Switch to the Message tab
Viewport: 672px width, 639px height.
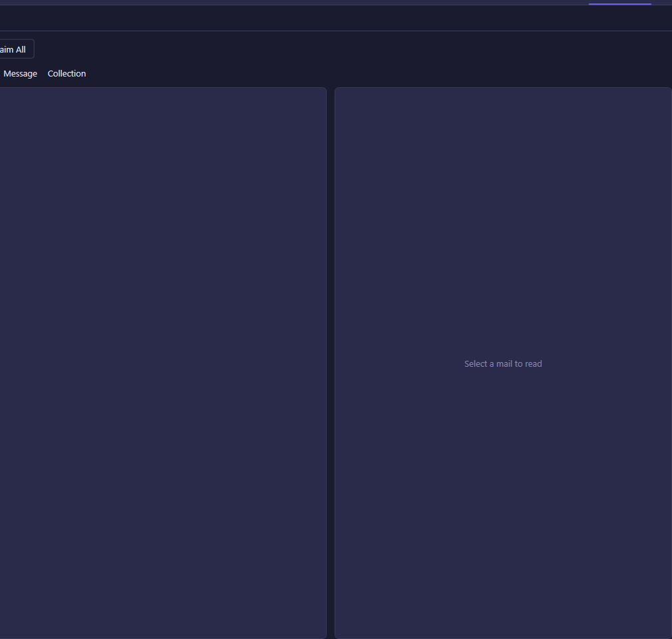(x=20, y=74)
